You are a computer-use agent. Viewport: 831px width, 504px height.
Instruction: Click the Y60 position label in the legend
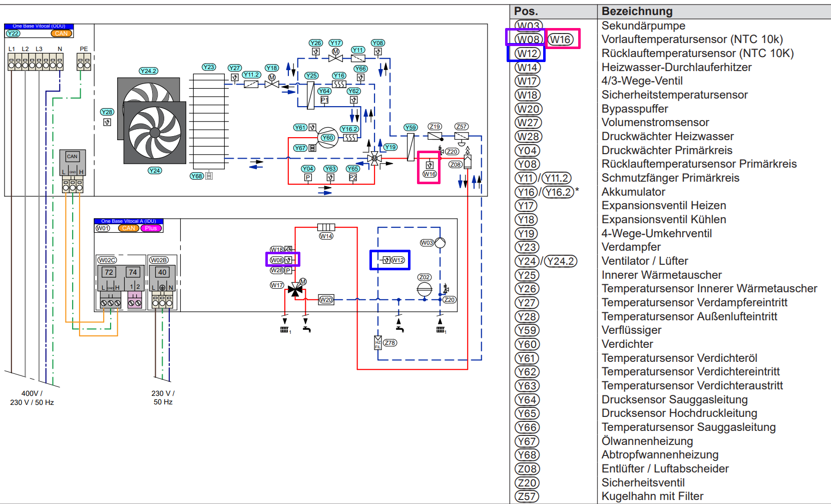tap(528, 344)
